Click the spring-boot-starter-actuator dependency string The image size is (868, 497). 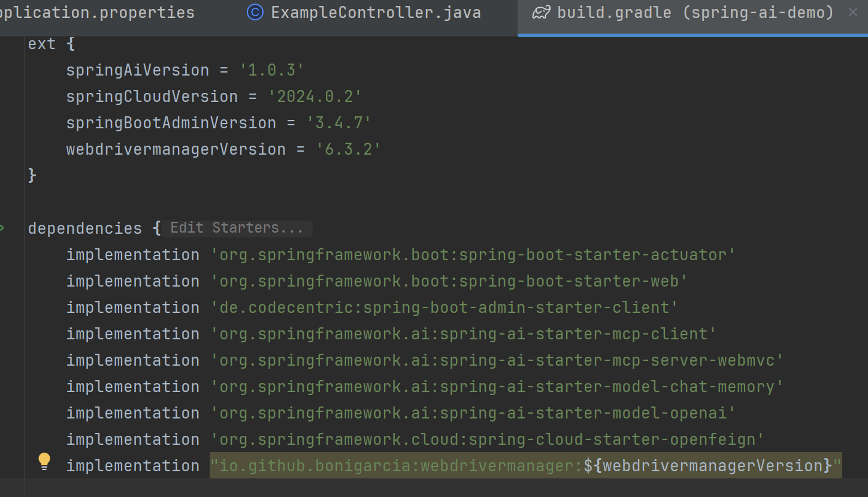473,255
